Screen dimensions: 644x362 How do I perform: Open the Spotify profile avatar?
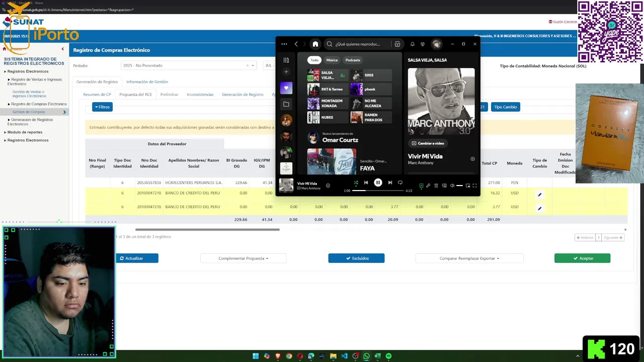(x=437, y=44)
